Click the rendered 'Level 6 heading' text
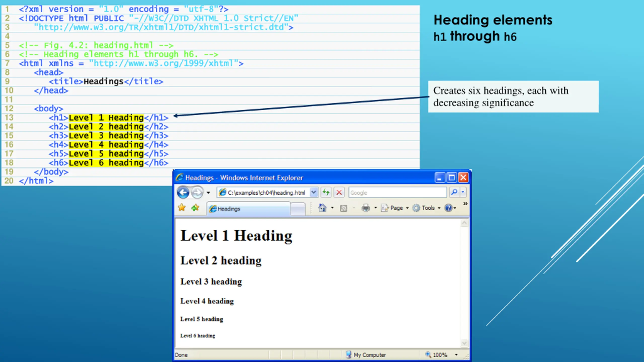 [x=198, y=336]
